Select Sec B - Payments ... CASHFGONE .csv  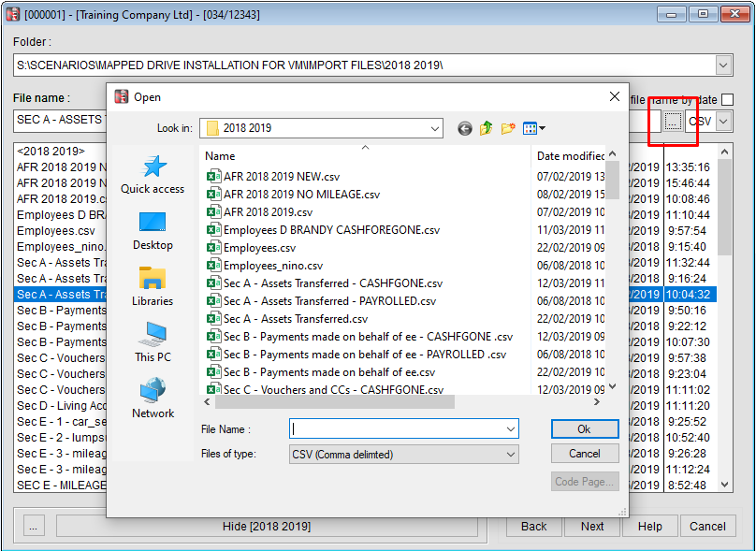pos(359,337)
